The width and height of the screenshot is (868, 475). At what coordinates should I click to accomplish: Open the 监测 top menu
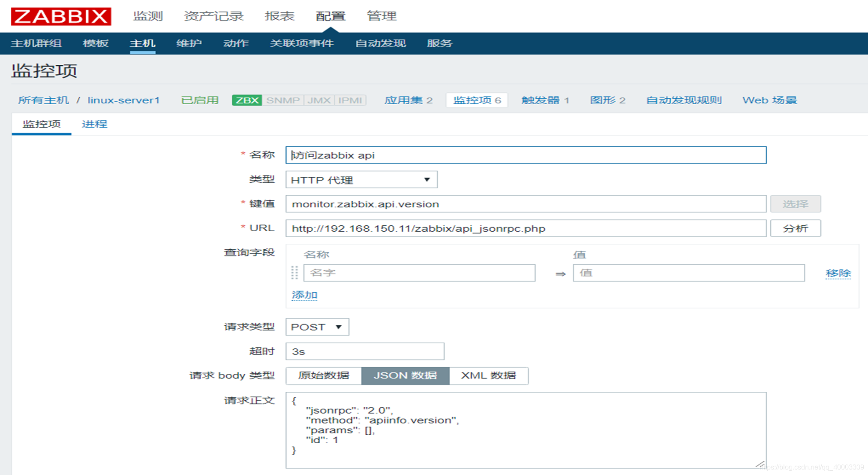click(x=148, y=16)
